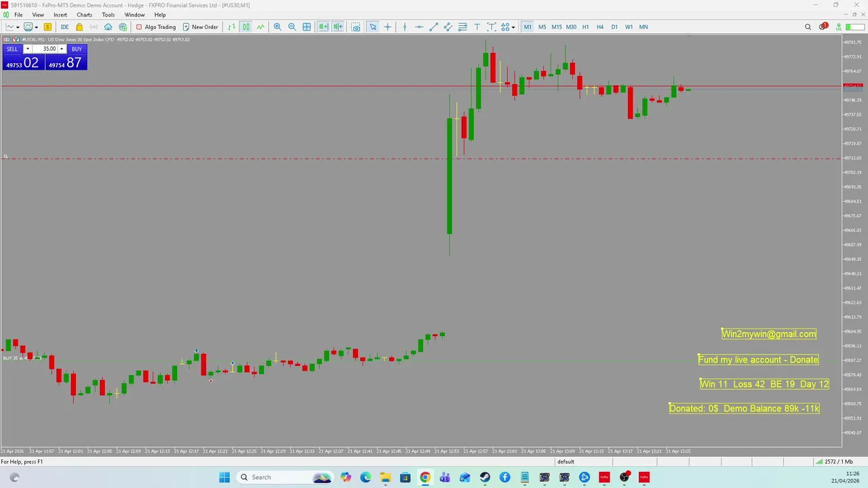Click the Windows Start button
The image size is (868, 488).
tap(224, 477)
